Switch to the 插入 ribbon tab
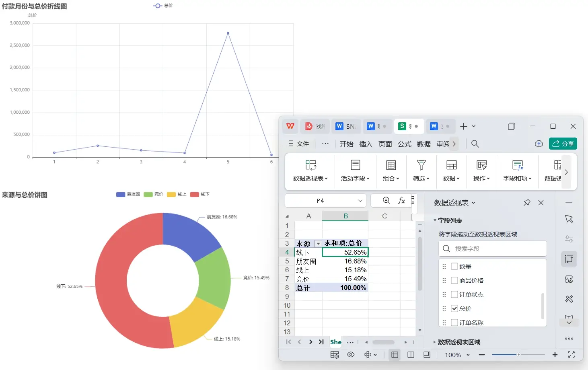Screen dimensions: 588x370 tap(366, 144)
